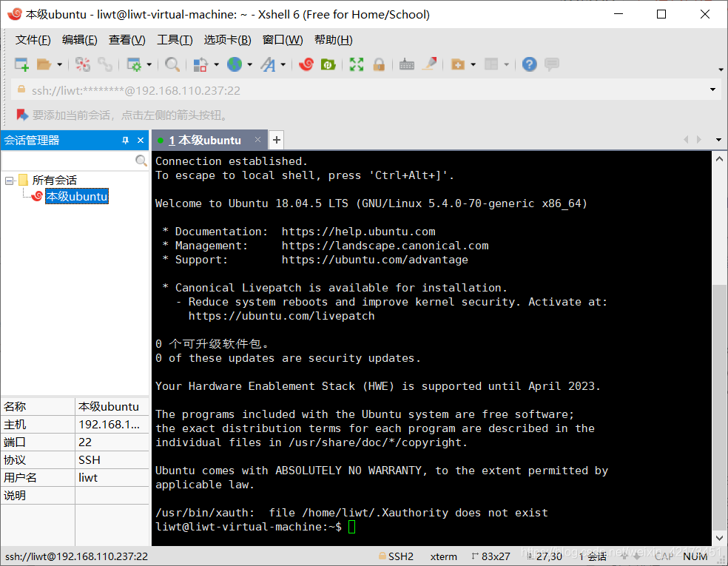728x566 pixels.
Task: Click the Find magnifier toolbar icon
Action: tap(172, 64)
